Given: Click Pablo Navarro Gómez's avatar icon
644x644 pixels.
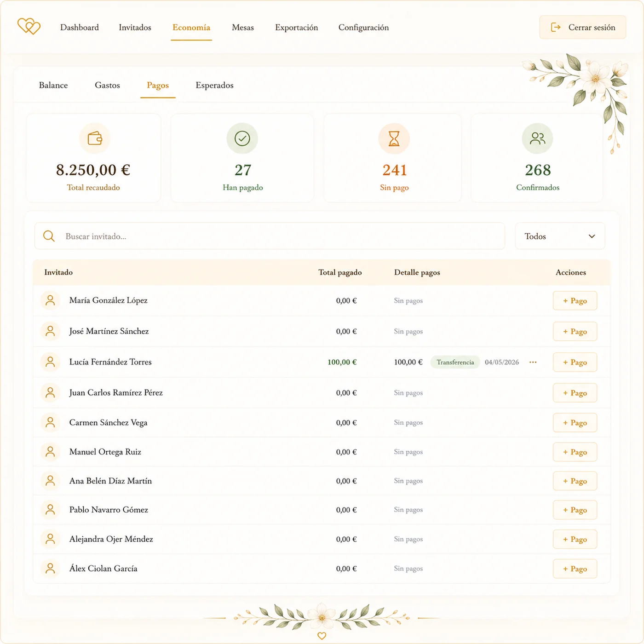Looking at the screenshot, I should pyautogui.click(x=51, y=510).
